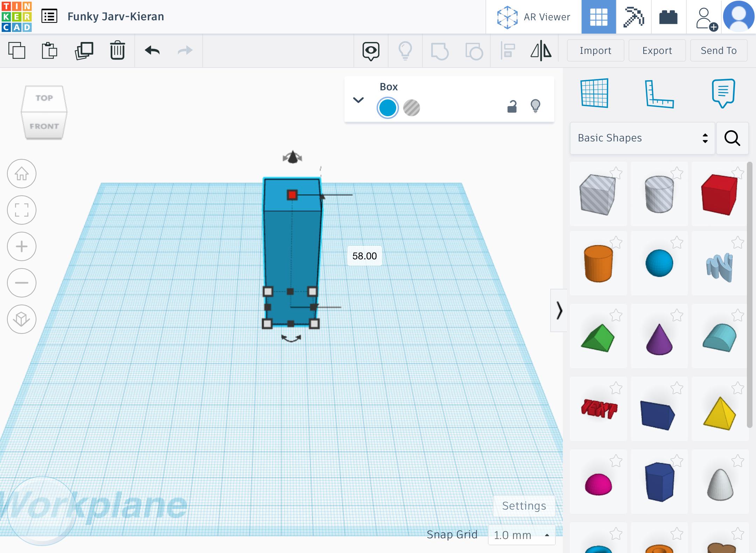756x553 pixels.
Task: Click the Export button
Action: (x=657, y=51)
